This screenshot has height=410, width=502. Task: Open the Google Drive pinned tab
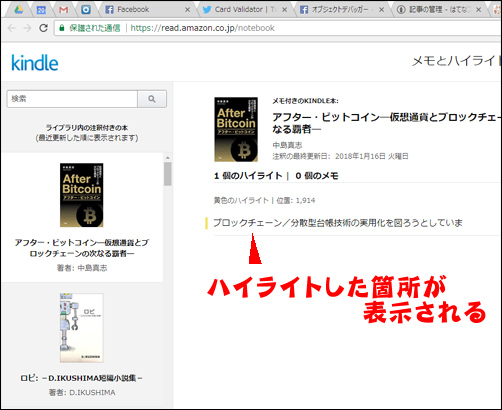tap(19, 10)
